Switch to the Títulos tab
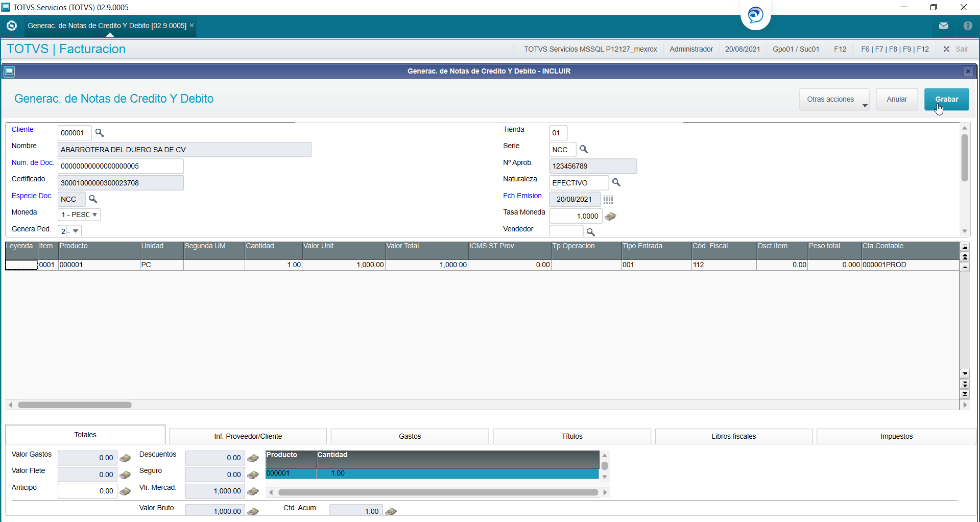The image size is (980, 522). [572, 436]
